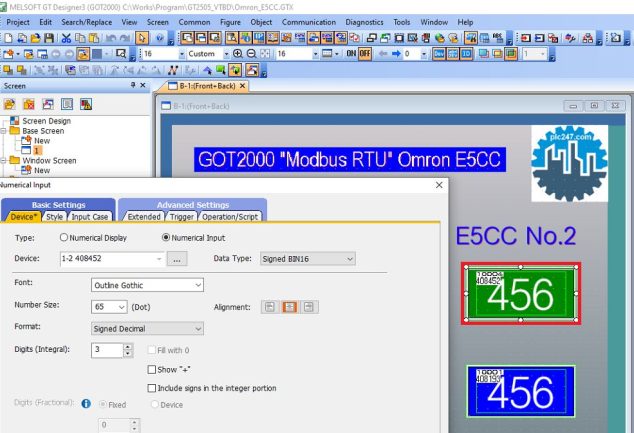Click the Save floppy disk icon
This screenshot has width=634, height=433.
(49, 38)
